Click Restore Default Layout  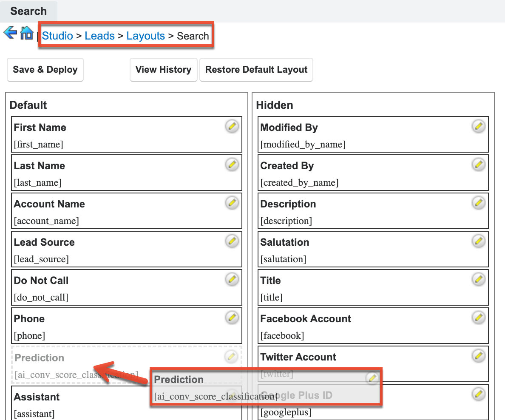[256, 69]
